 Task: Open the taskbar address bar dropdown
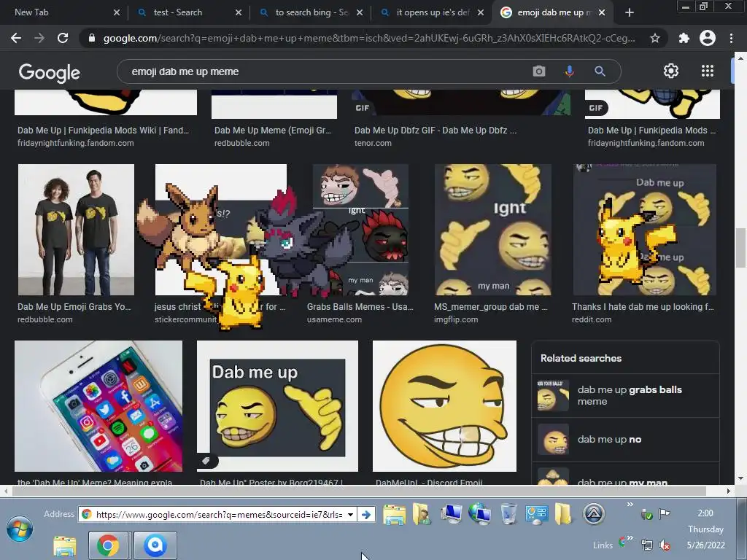click(x=350, y=514)
